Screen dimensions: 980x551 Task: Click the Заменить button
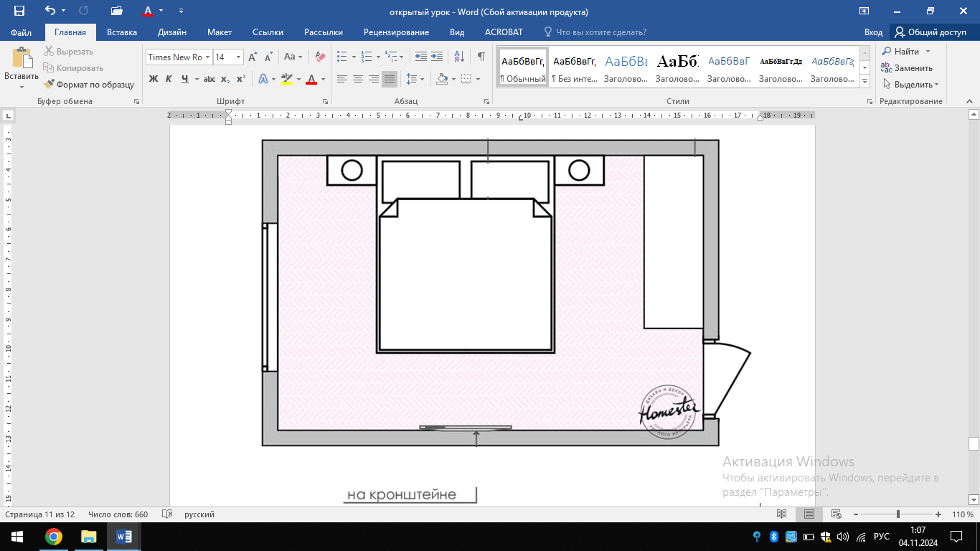click(907, 68)
